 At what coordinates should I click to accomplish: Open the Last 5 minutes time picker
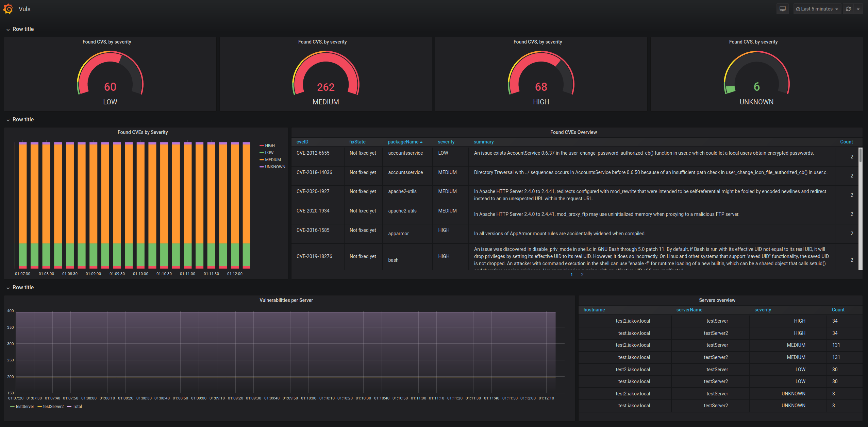click(817, 9)
